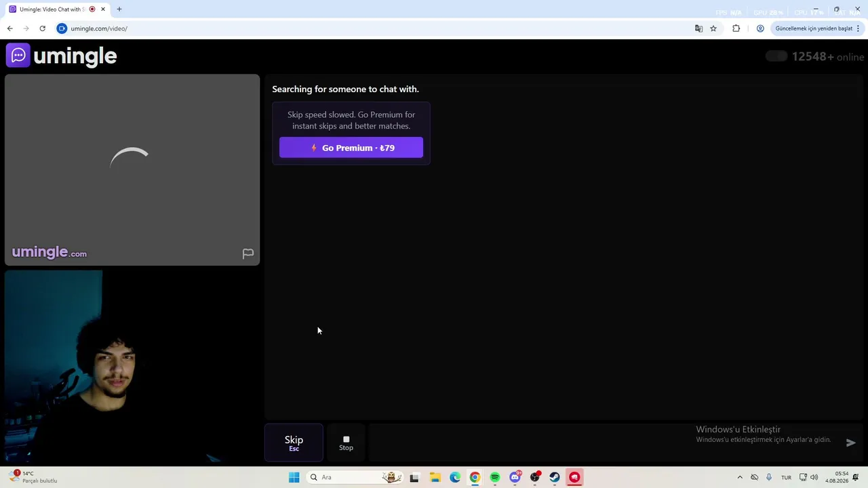Open the Chrome profile icon
Screen dimensions: 868x488
click(x=760, y=28)
